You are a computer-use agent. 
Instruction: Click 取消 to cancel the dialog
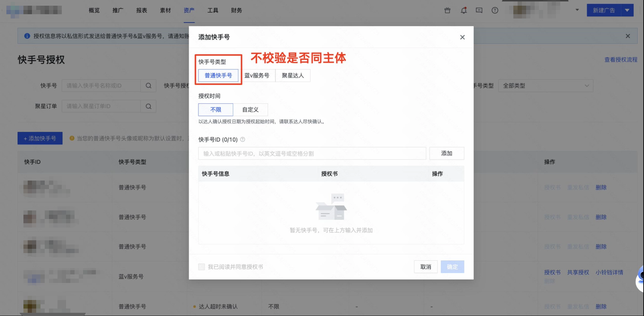click(x=426, y=267)
